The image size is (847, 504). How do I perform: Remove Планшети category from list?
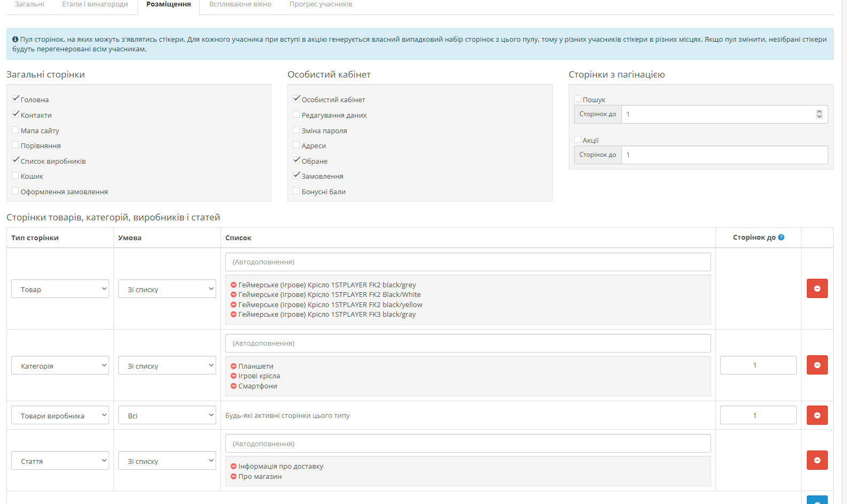(x=233, y=366)
